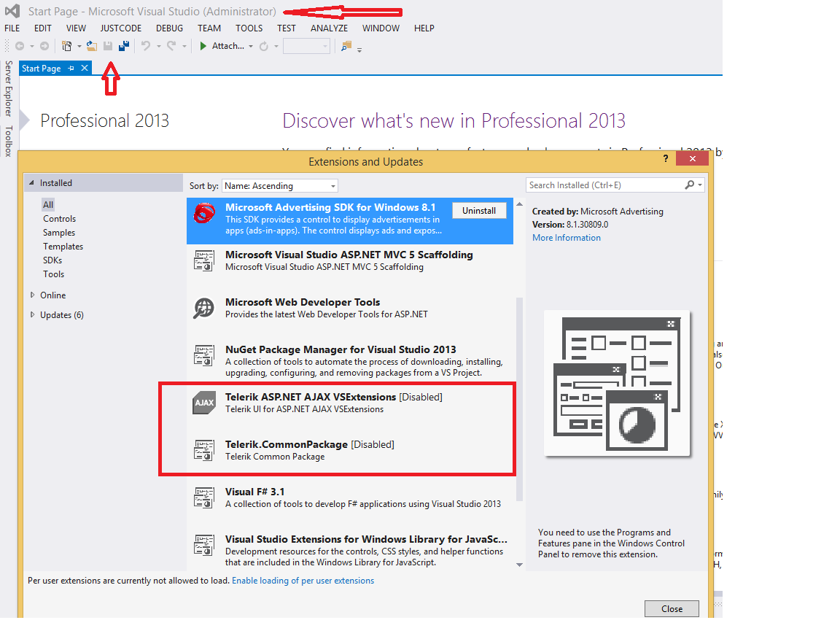
Task: Click the Refresh browser toolbar icon
Action: click(263, 46)
